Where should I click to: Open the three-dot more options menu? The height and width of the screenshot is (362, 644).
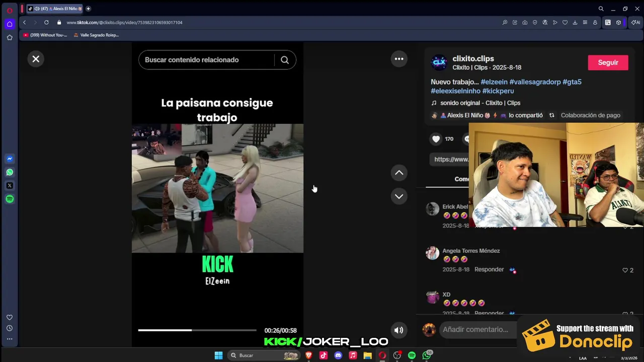pos(399,59)
